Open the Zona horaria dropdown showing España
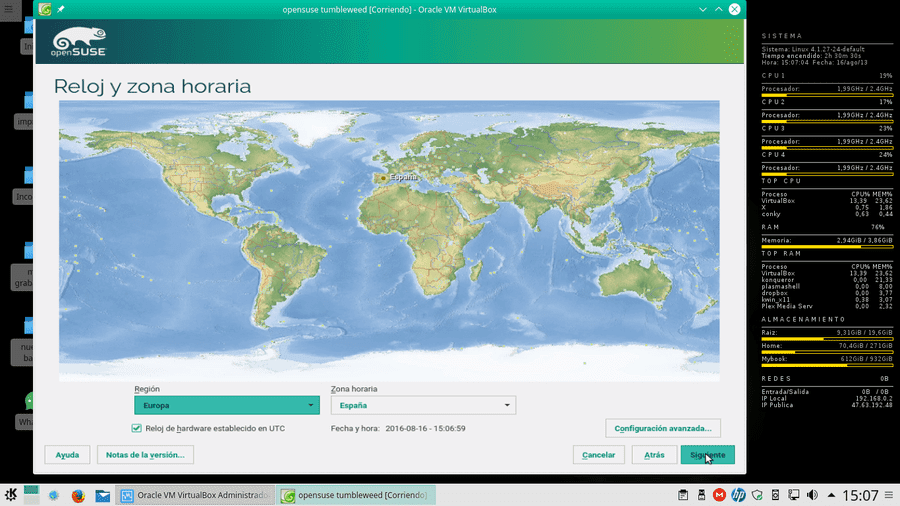The height and width of the screenshot is (506, 900). tap(423, 405)
